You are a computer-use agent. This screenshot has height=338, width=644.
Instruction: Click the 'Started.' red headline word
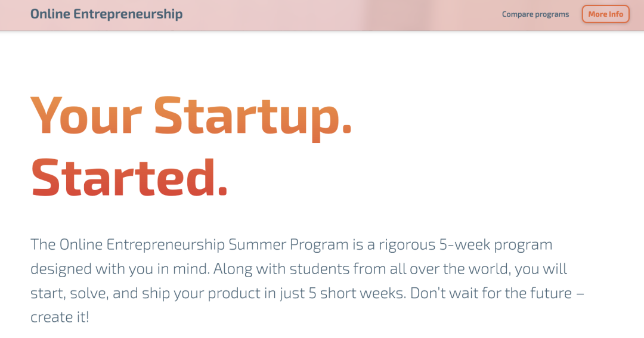129,178
